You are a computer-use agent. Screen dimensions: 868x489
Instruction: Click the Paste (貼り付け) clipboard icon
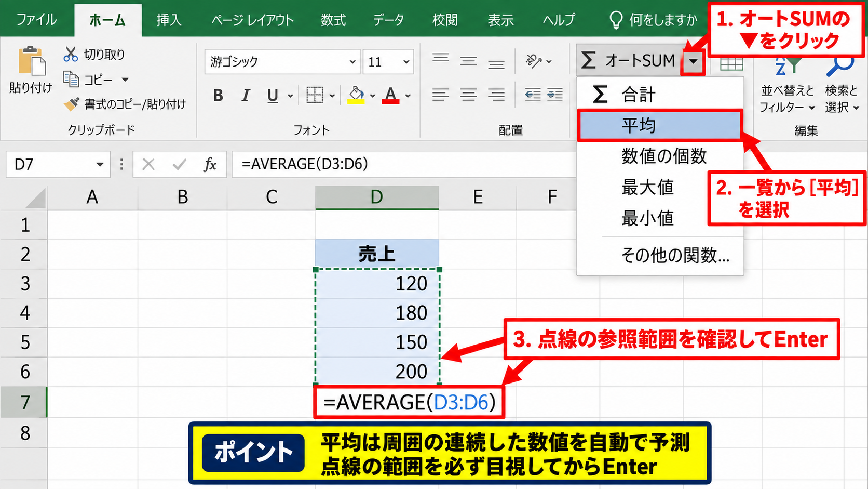coord(32,61)
